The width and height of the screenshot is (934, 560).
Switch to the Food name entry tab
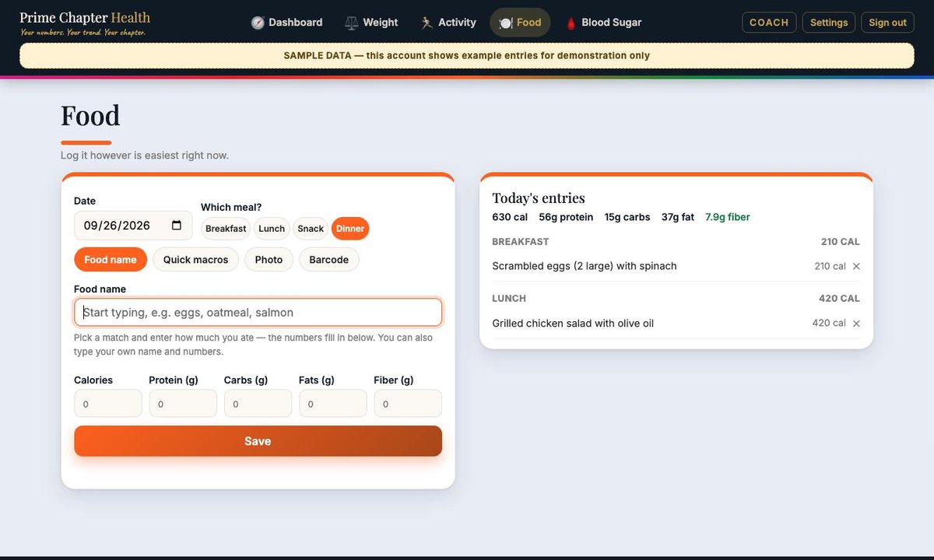pos(111,260)
